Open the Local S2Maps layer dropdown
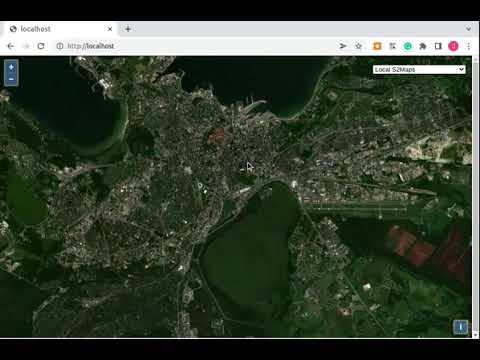The height and width of the screenshot is (360, 480). click(419, 69)
